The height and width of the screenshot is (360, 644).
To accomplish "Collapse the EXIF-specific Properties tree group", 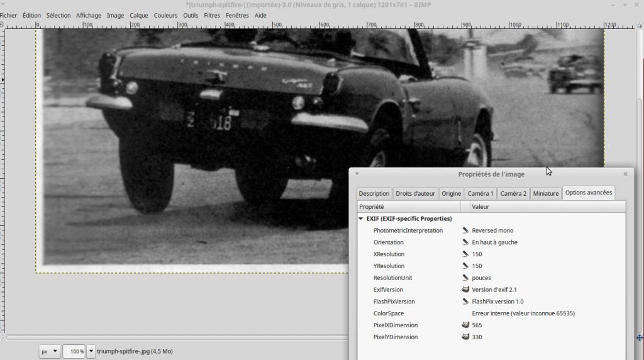I will coord(360,218).
